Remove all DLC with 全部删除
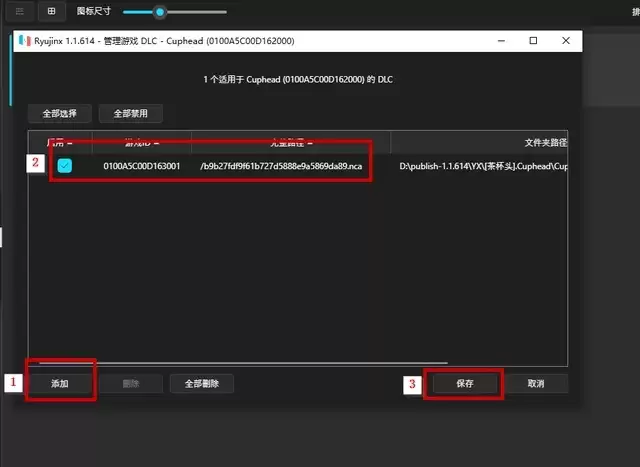 pos(202,384)
